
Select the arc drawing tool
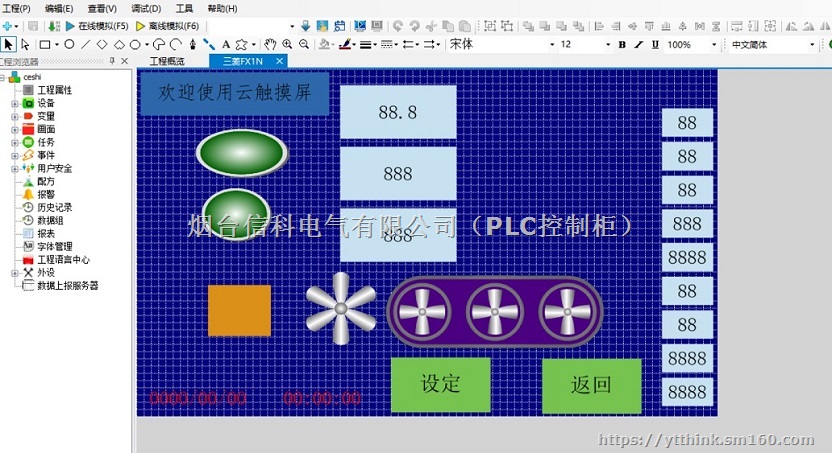176,45
